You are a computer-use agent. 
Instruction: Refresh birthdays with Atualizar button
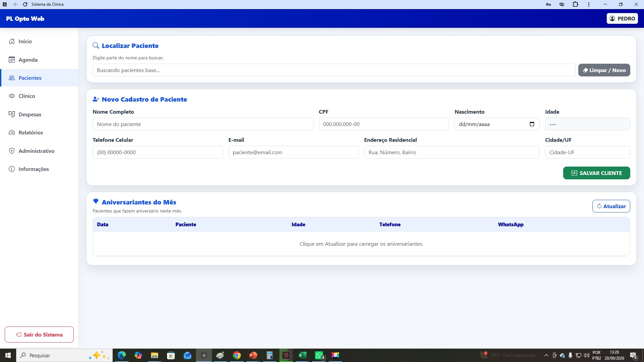tap(611, 206)
